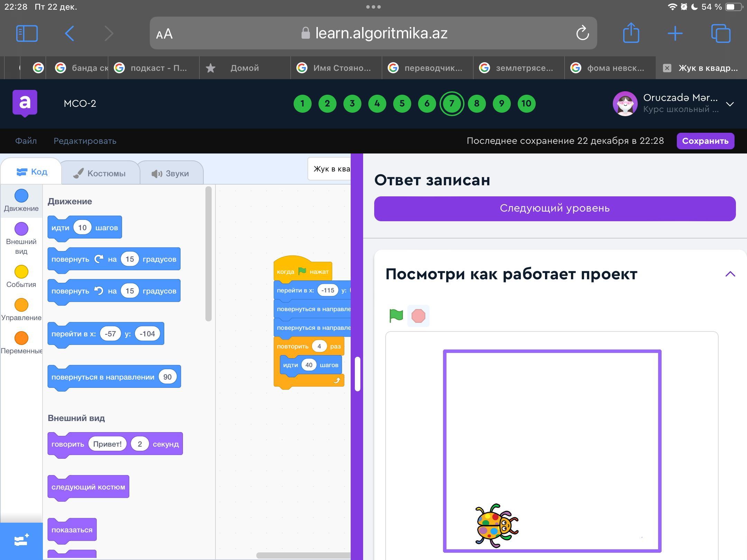
Task: Select the Управление orange category
Action: 21,310
